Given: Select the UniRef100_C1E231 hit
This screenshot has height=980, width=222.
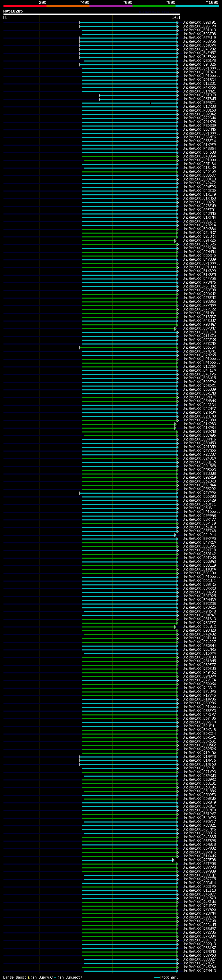Looking at the screenshot, I should click(x=199, y=83).
